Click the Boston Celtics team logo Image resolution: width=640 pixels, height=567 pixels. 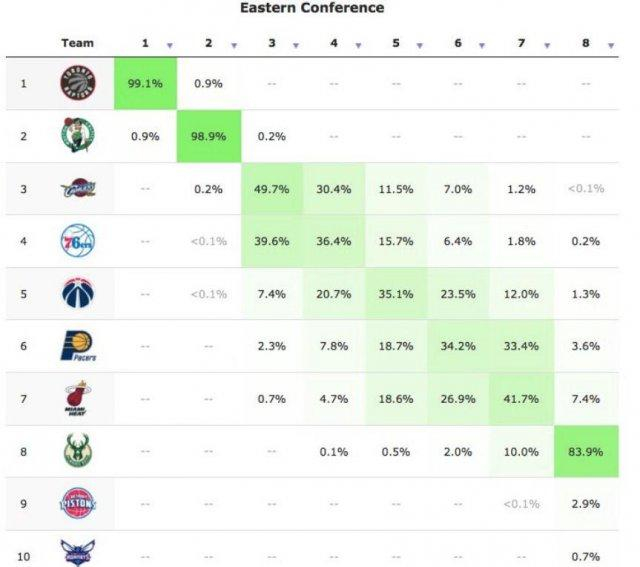(77, 135)
